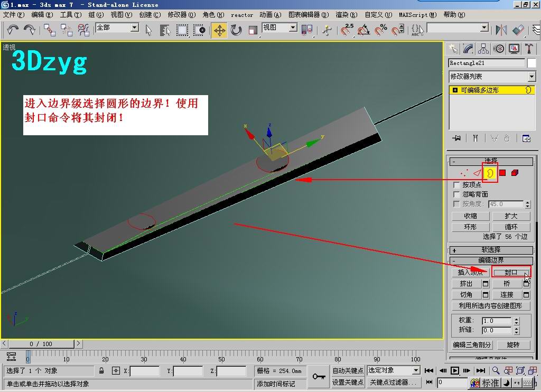
Task: Select the Border sub-object level icon
Action: 490,173
